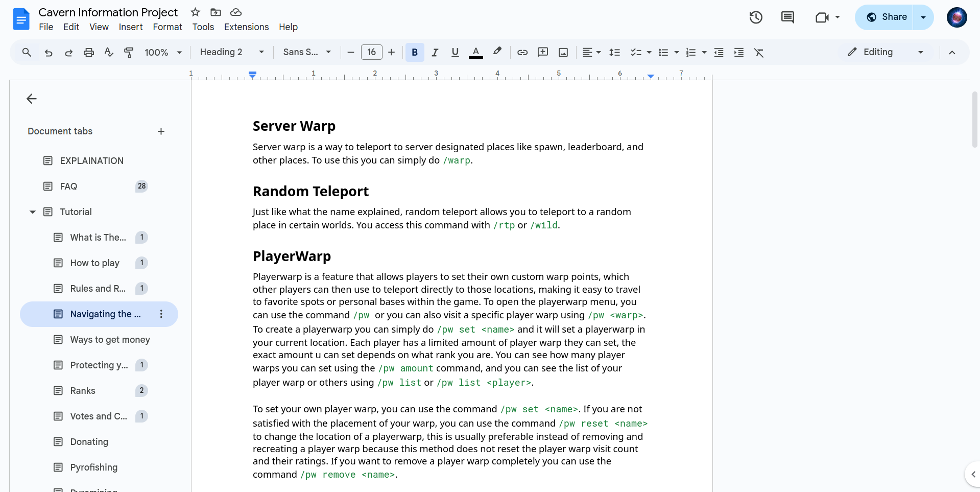980x492 pixels.
Task: Decrease the font size
Action: (x=350, y=52)
